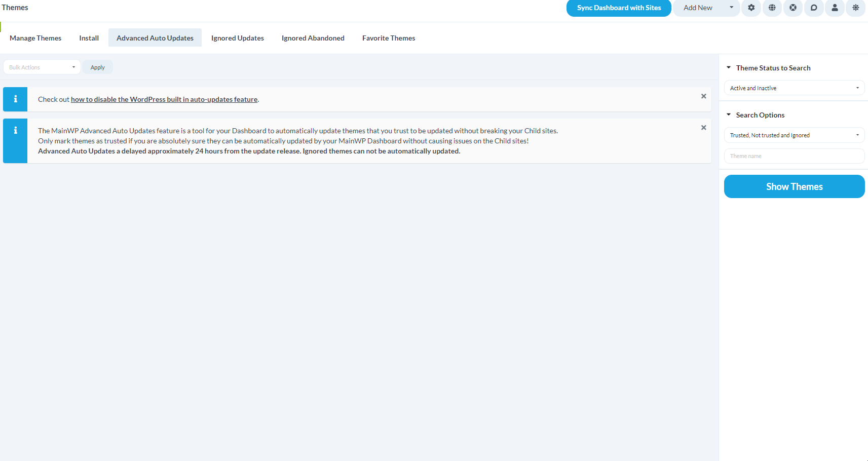Click the info icon on the first notice

coord(15,99)
